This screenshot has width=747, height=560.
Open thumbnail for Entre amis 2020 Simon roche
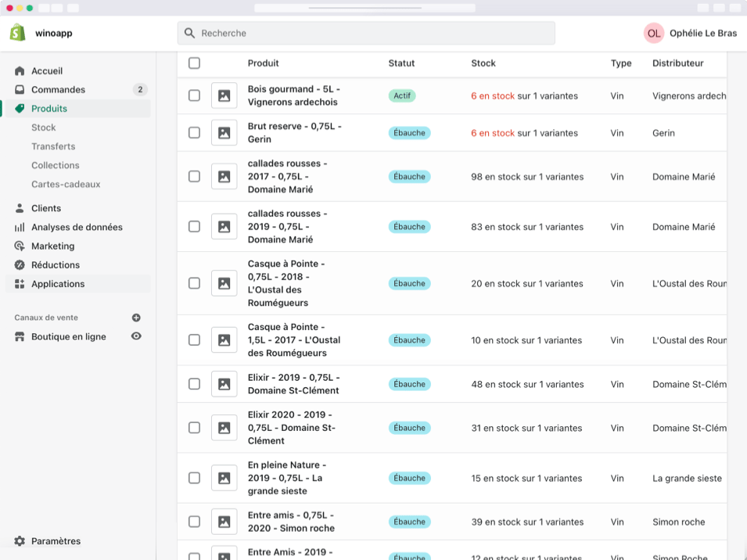224,522
